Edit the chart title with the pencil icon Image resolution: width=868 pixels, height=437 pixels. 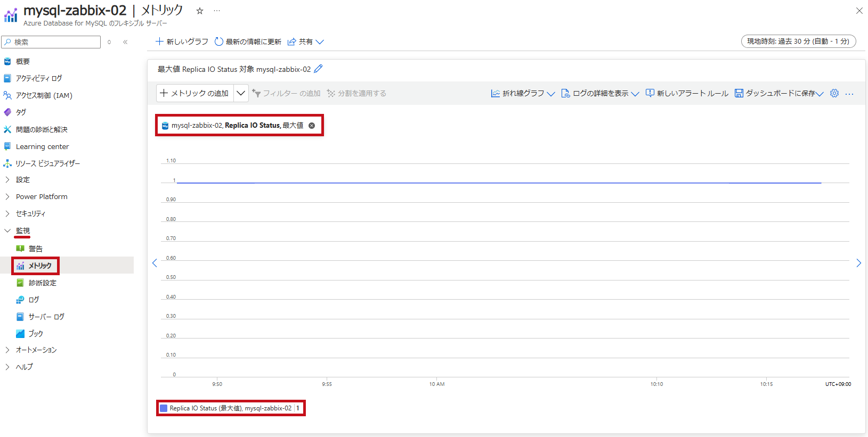click(x=318, y=69)
